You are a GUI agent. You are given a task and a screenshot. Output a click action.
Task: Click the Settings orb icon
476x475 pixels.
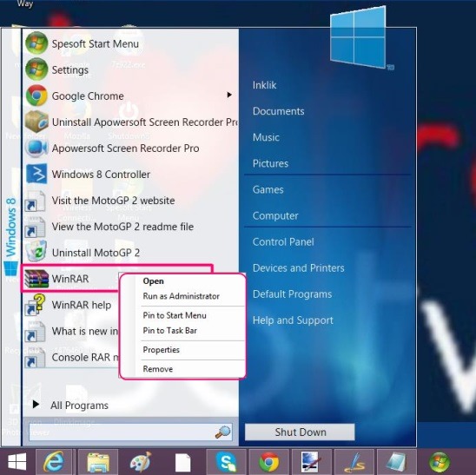pyautogui.click(x=36, y=69)
